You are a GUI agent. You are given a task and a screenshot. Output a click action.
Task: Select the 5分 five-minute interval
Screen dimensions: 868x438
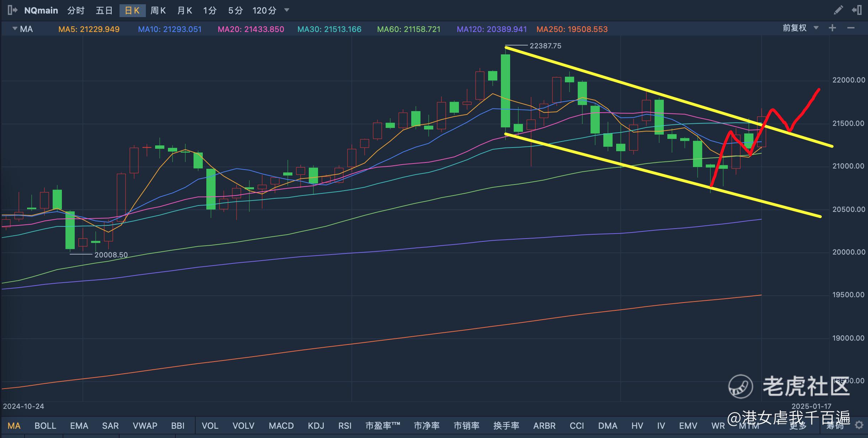coord(235,11)
